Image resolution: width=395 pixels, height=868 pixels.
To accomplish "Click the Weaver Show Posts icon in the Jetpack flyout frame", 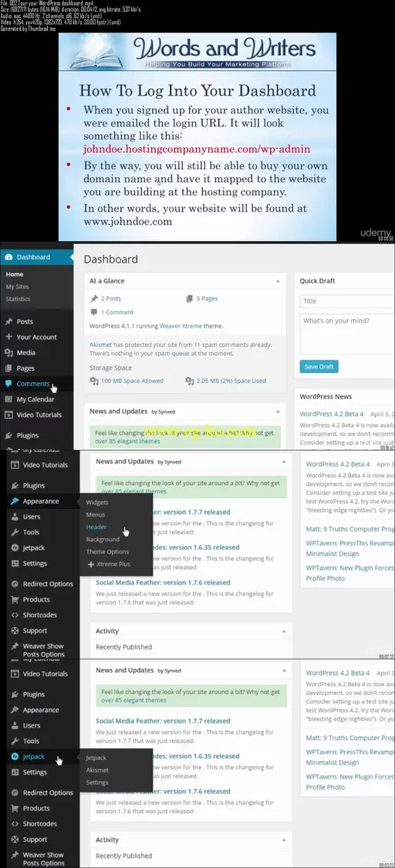I will (15, 856).
